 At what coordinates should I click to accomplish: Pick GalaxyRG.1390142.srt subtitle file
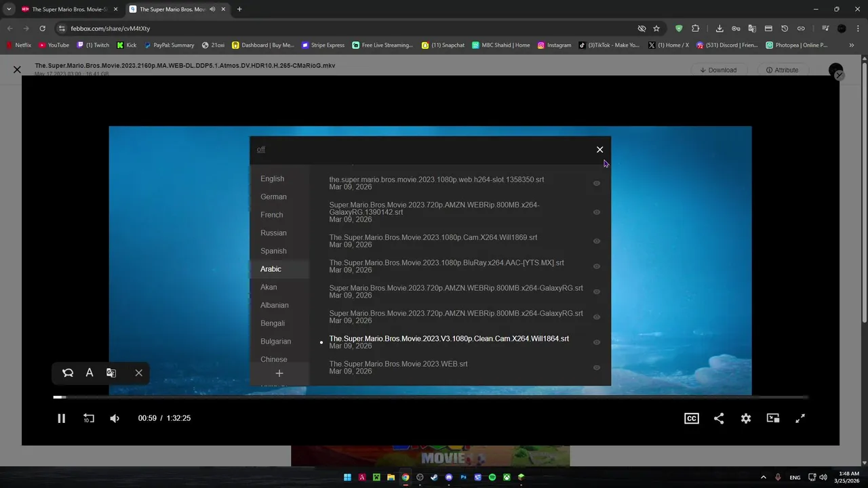435,212
